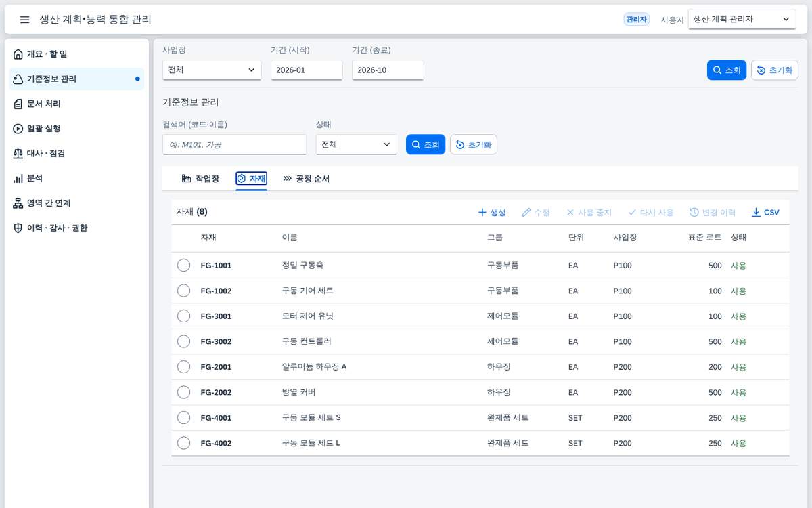The height and width of the screenshot is (508, 812).
Task: Click the 구동 기어 세트 name cell
Action: coord(307,291)
